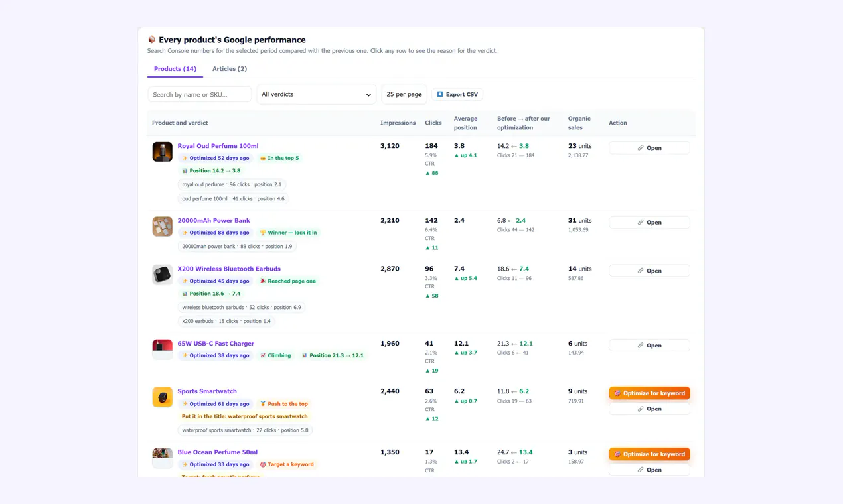The image size is (843, 504).
Task: Open the Sports Smartwatch product link
Action: [x=207, y=391]
